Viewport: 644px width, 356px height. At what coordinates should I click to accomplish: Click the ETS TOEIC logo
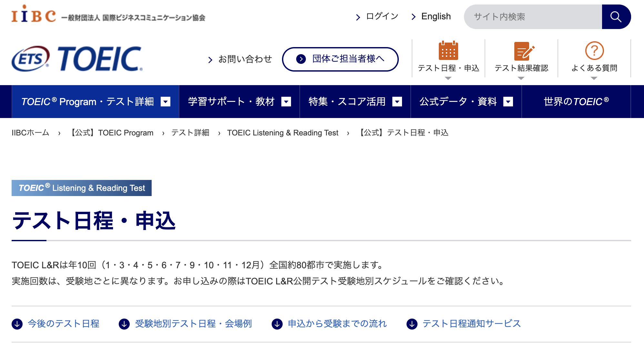pos(77,59)
